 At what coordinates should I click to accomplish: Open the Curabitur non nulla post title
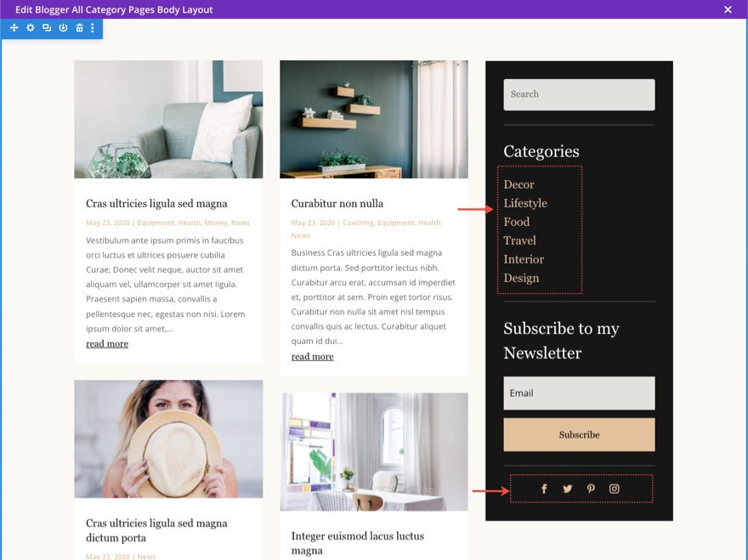(x=337, y=203)
